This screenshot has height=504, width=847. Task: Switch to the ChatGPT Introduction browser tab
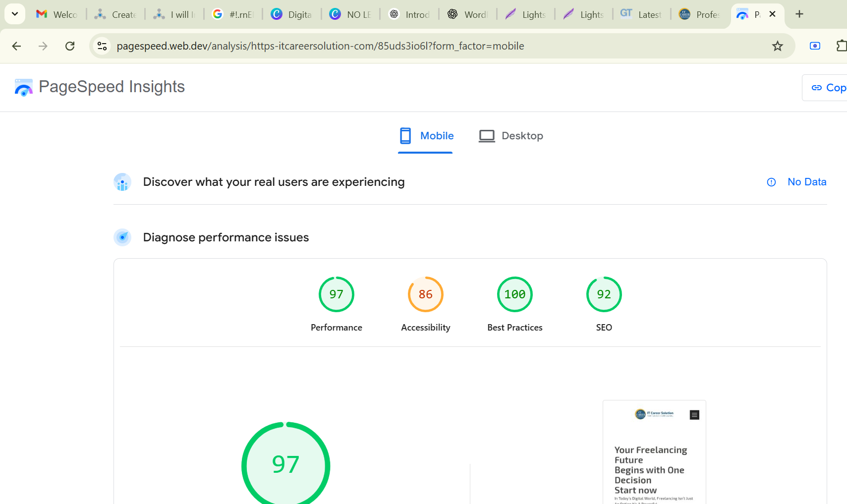pos(409,14)
